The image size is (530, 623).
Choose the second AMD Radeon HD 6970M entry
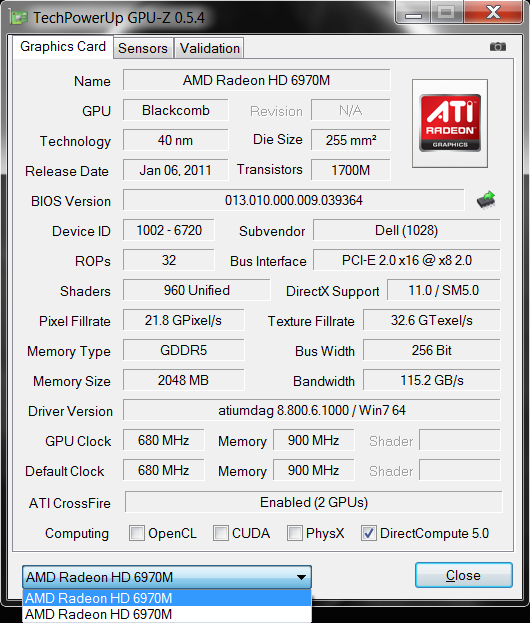point(167,614)
